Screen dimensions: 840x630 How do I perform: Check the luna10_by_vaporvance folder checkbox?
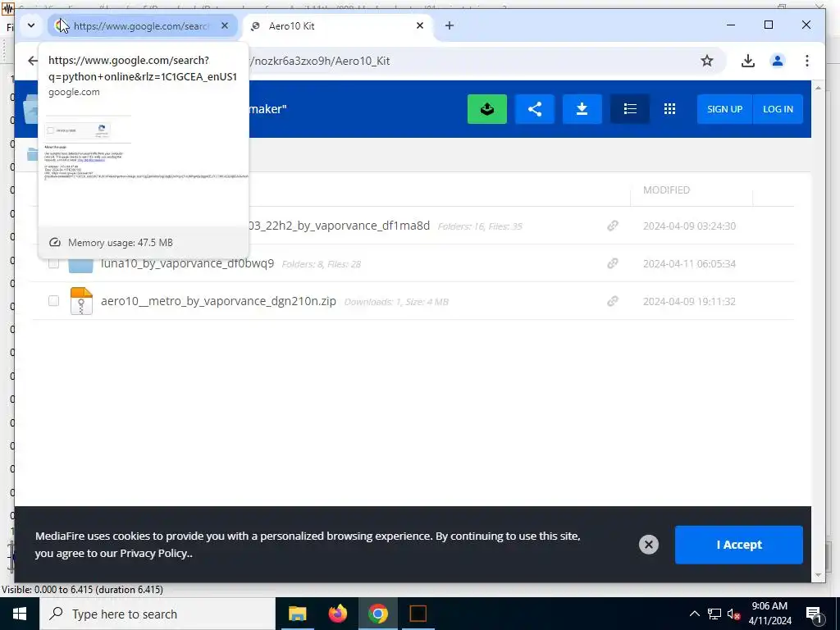(x=53, y=263)
